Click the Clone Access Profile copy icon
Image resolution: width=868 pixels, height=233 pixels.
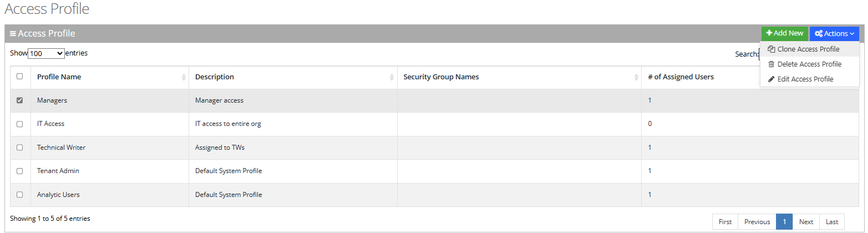pyautogui.click(x=771, y=49)
